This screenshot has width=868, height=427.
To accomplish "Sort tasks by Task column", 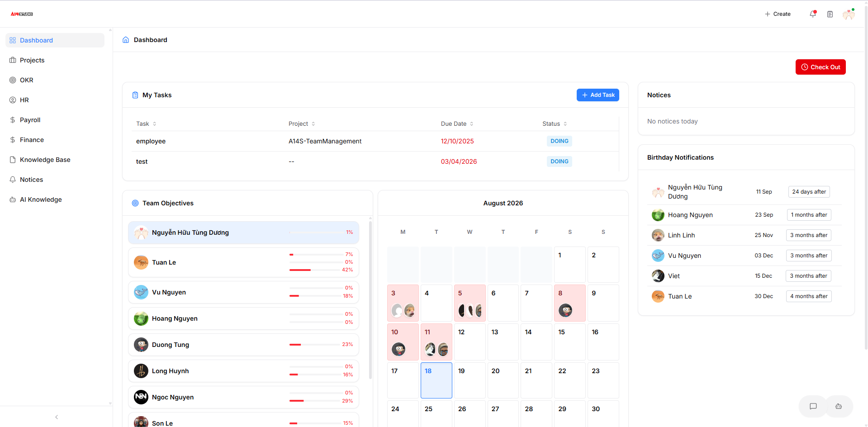I will click(146, 123).
